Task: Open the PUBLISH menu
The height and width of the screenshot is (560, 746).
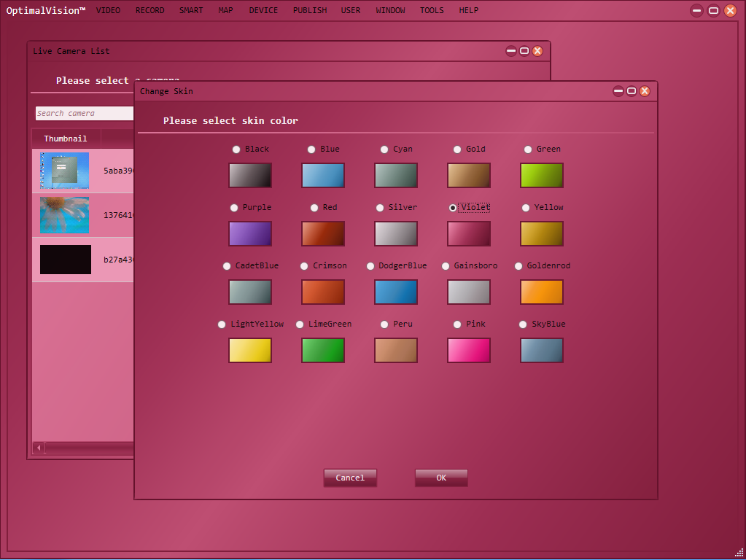Action: click(x=310, y=11)
